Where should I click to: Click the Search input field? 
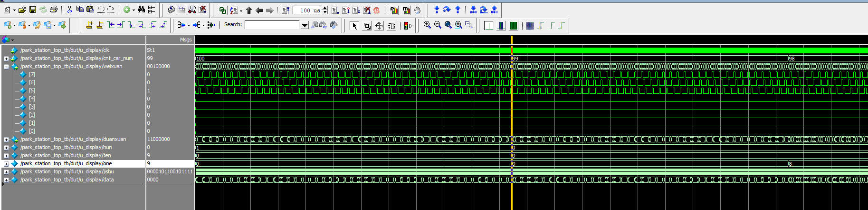[272, 25]
